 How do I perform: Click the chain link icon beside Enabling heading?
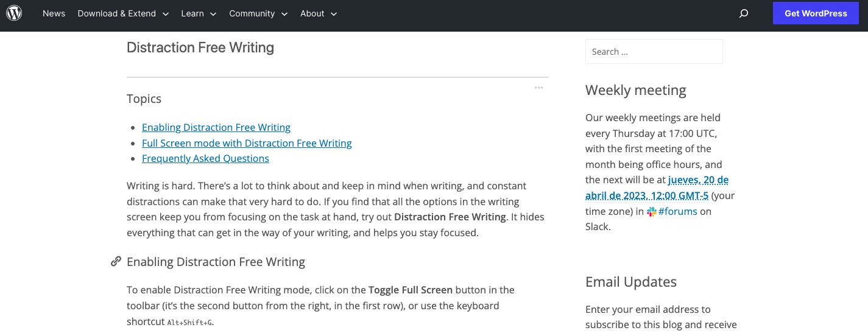point(116,261)
